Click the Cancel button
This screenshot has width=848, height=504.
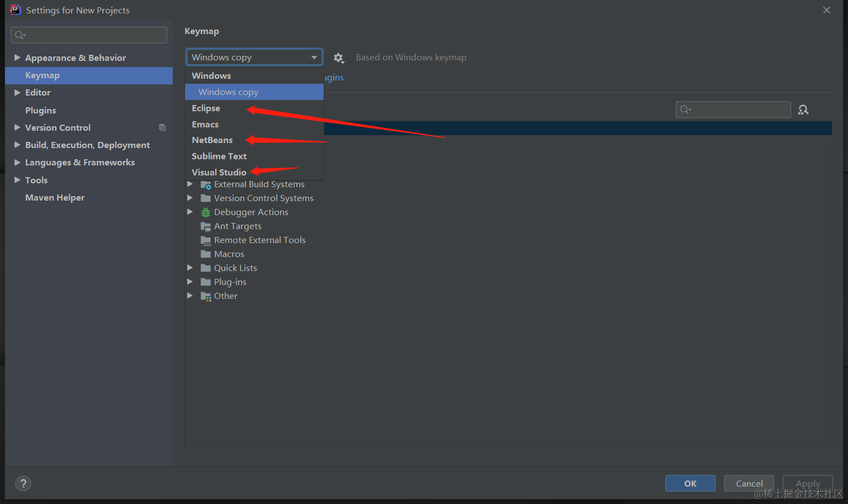(749, 483)
